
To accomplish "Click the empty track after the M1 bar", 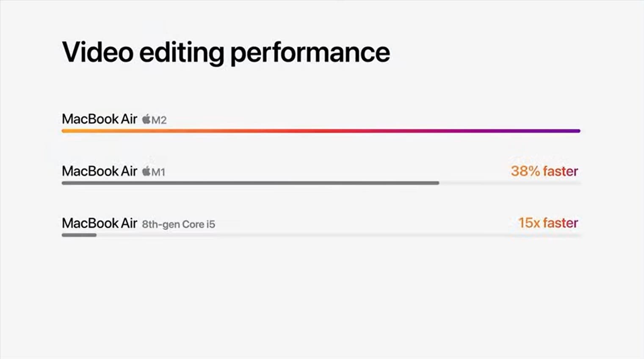I will [508, 183].
